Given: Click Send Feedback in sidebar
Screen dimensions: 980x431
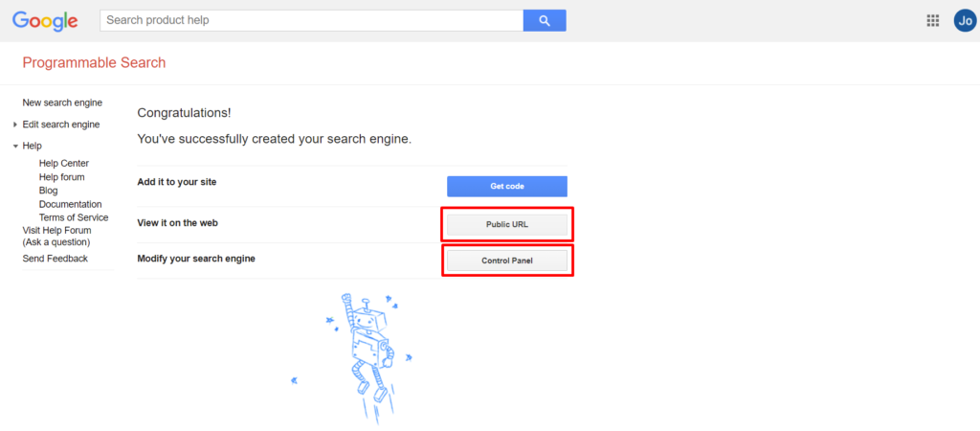Looking at the screenshot, I should (55, 259).
